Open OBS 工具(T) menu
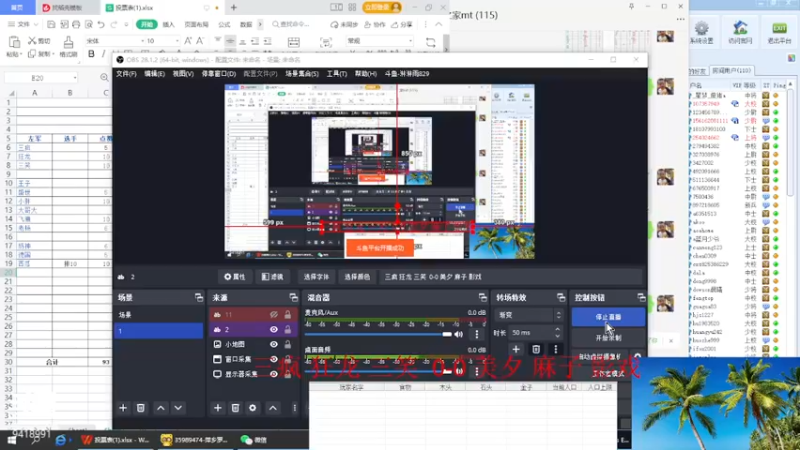This screenshot has width=800, height=450. (x=337, y=74)
